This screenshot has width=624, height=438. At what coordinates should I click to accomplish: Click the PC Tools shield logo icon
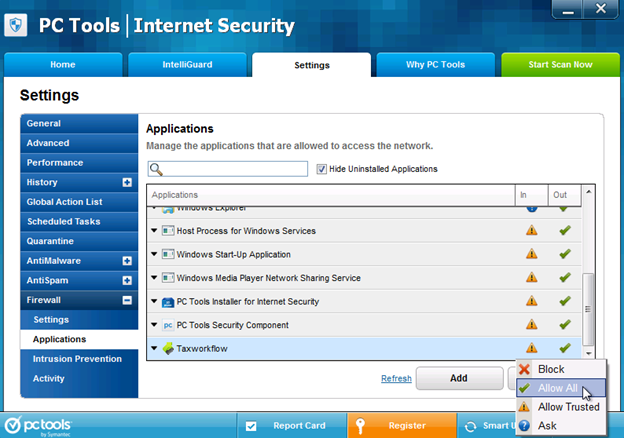(x=16, y=25)
